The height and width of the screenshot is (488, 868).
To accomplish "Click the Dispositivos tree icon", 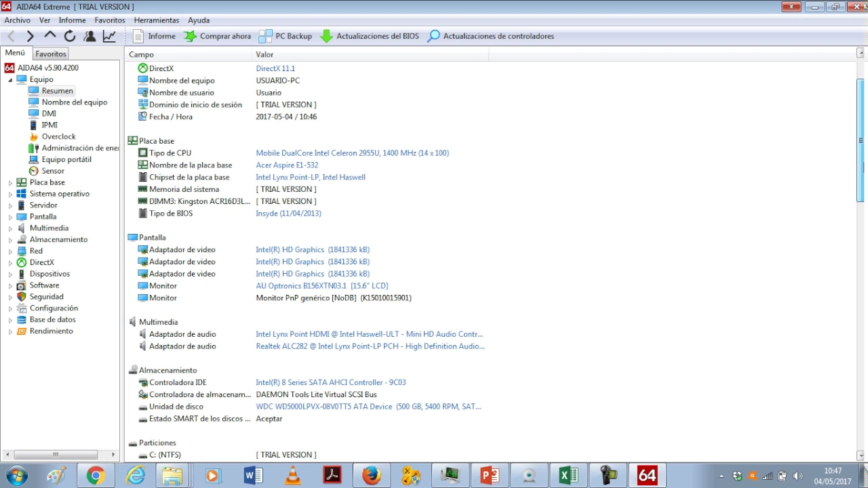I will click(x=22, y=274).
